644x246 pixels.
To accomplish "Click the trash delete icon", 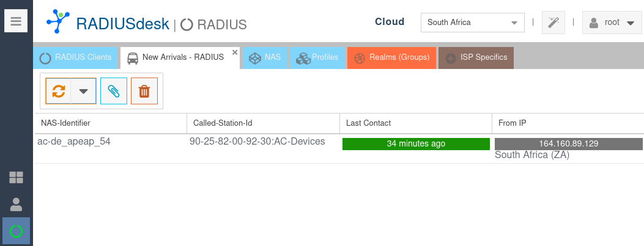I will pos(144,92).
